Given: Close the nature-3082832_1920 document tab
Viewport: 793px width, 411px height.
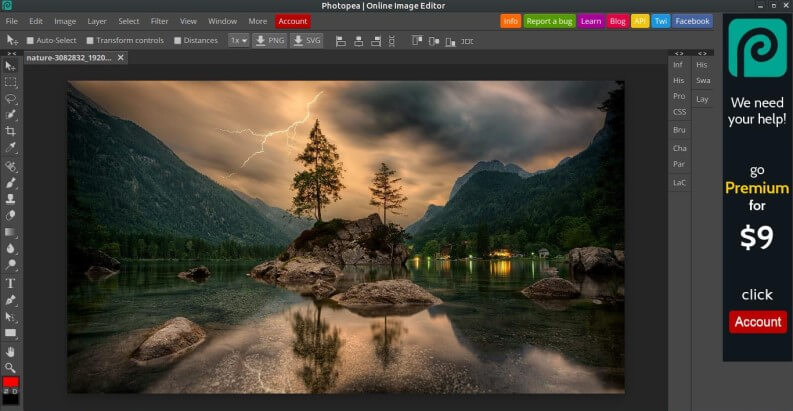Looking at the screenshot, I should (x=120, y=58).
